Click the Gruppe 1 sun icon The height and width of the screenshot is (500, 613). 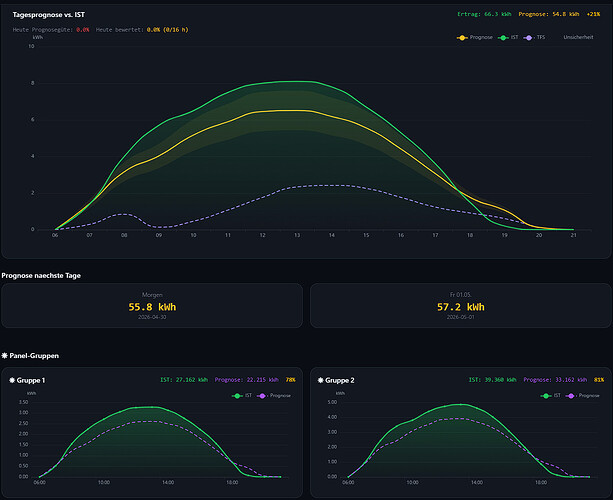[x=12, y=380]
